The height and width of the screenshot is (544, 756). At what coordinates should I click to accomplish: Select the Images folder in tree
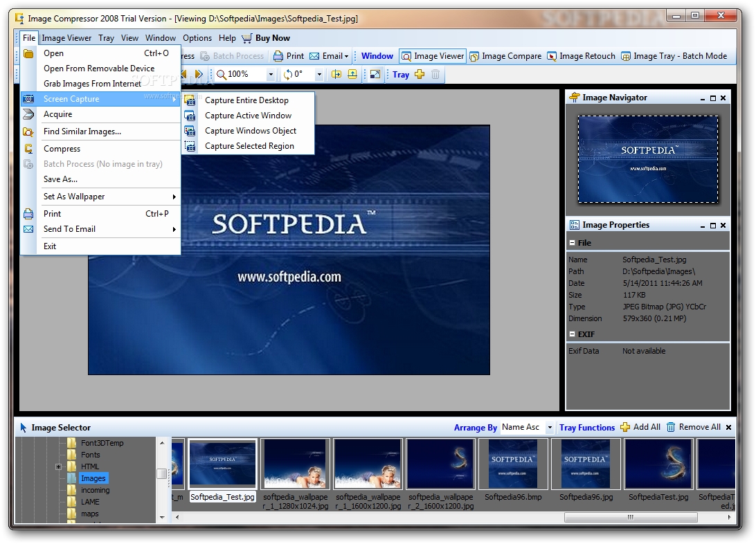(x=93, y=478)
